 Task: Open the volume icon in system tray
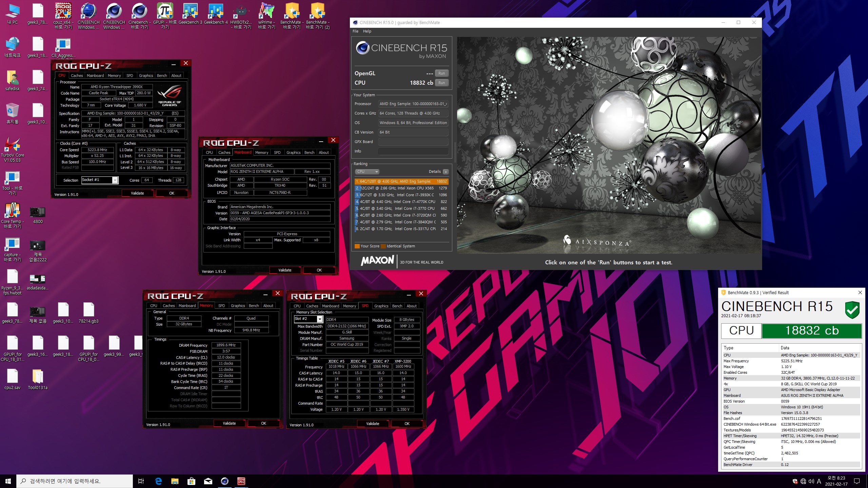click(x=811, y=481)
